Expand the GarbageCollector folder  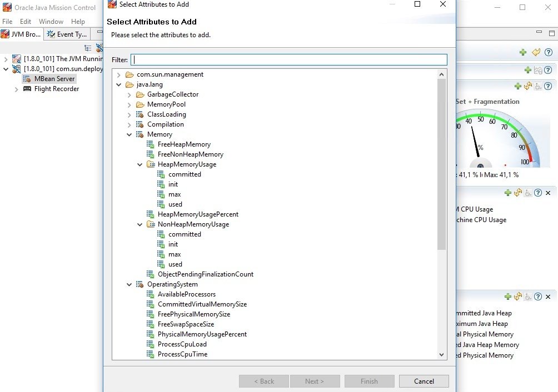129,94
